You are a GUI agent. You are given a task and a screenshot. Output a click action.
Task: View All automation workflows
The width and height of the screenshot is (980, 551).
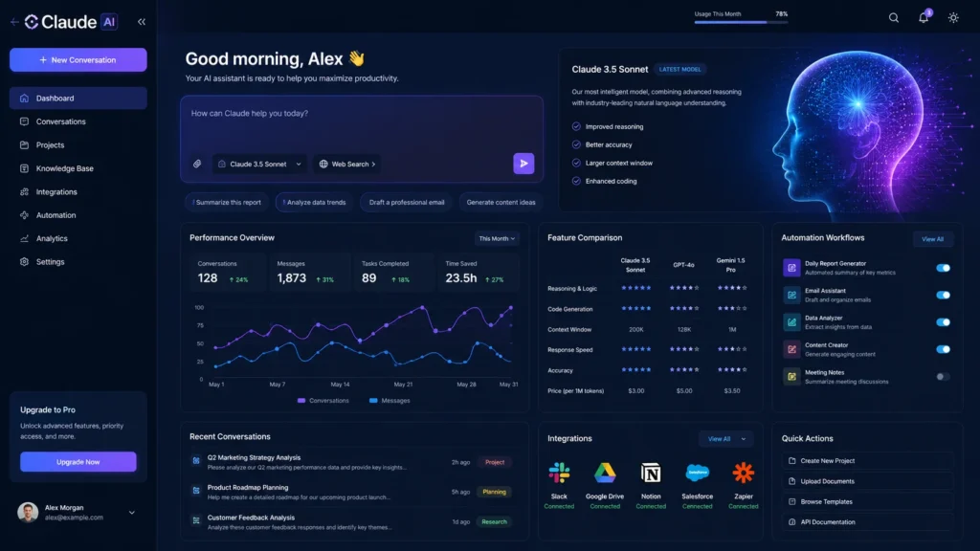coord(932,239)
